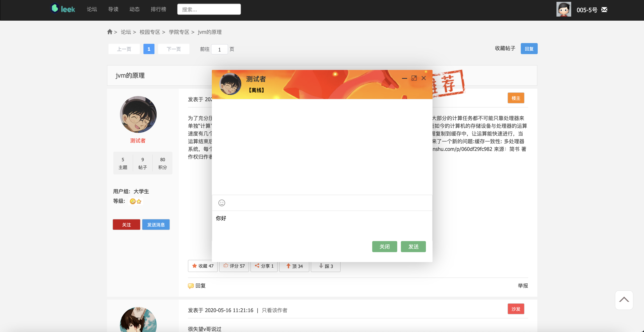Open the mail envelope icon beside 005-5号

tap(604, 10)
